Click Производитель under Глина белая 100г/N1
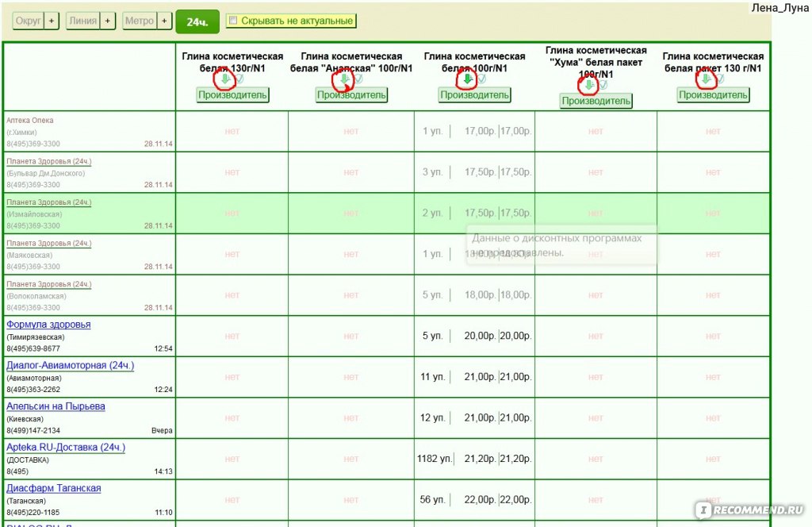This screenshot has height=527, width=812. [474, 94]
